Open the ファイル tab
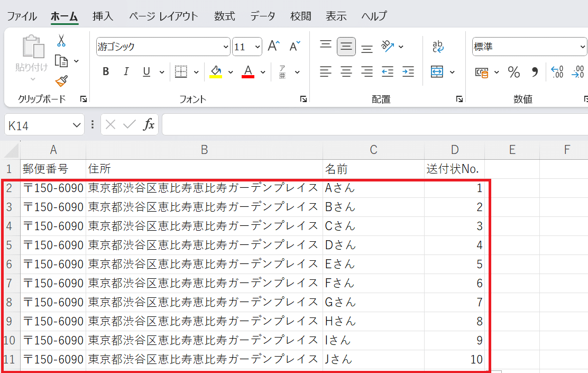 [x=22, y=16]
